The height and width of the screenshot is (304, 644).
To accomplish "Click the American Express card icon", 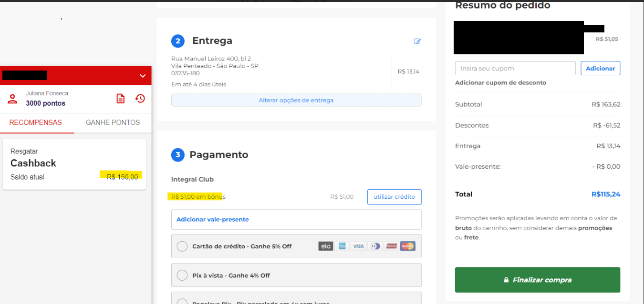I will tap(342, 246).
